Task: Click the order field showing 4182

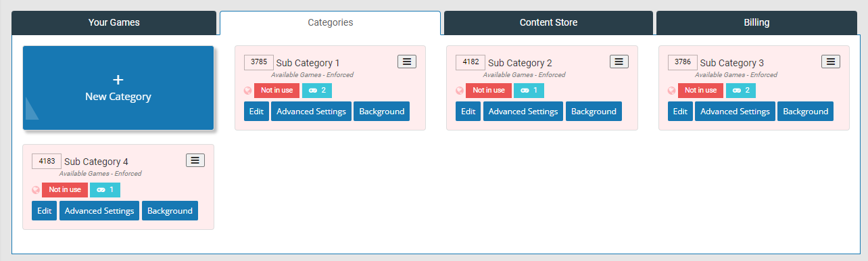Action: [x=471, y=62]
